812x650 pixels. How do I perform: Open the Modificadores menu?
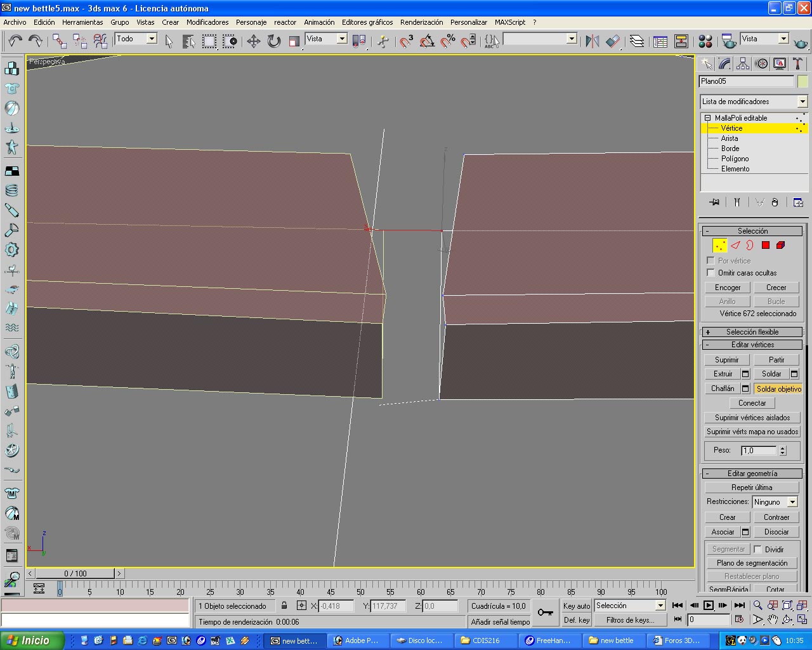tap(207, 22)
